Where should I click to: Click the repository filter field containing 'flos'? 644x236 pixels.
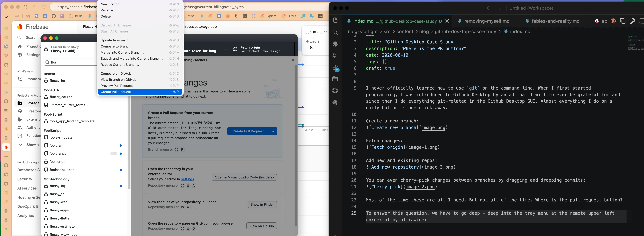pos(70,62)
